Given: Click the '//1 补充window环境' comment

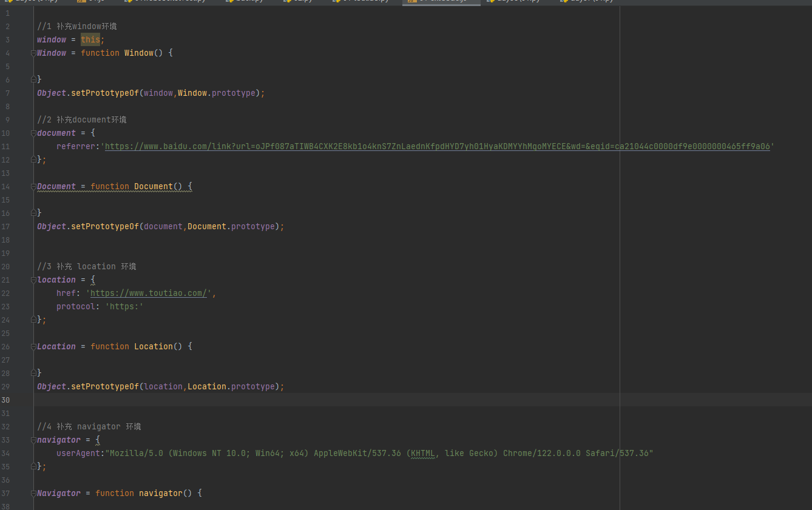Looking at the screenshot, I should pos(77,26).
